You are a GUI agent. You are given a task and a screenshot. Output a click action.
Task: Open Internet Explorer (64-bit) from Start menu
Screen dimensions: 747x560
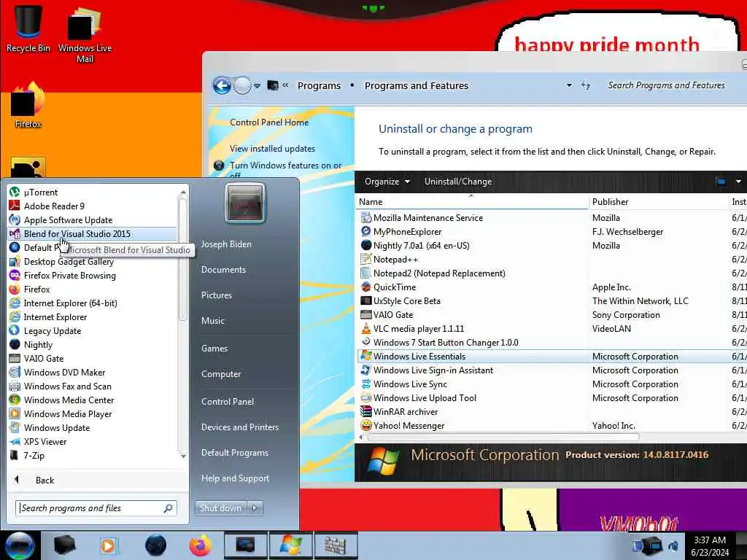(x=93, y=303)
